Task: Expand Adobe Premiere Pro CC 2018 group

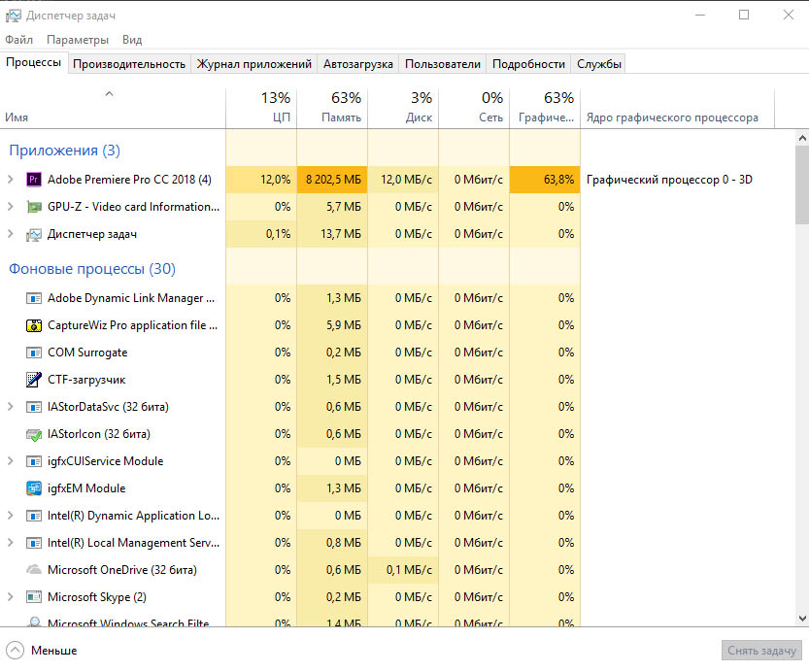Action: (x=11, y=180)
